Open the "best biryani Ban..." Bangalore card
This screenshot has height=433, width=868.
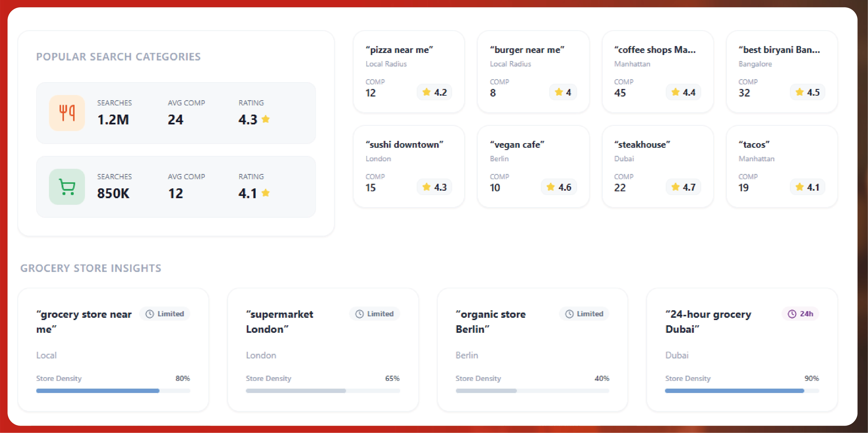[x=782, y=71]
